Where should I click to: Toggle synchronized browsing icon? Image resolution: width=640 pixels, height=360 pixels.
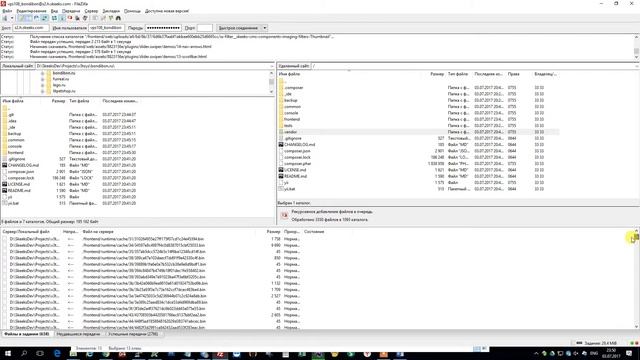[x=111, y=18]
